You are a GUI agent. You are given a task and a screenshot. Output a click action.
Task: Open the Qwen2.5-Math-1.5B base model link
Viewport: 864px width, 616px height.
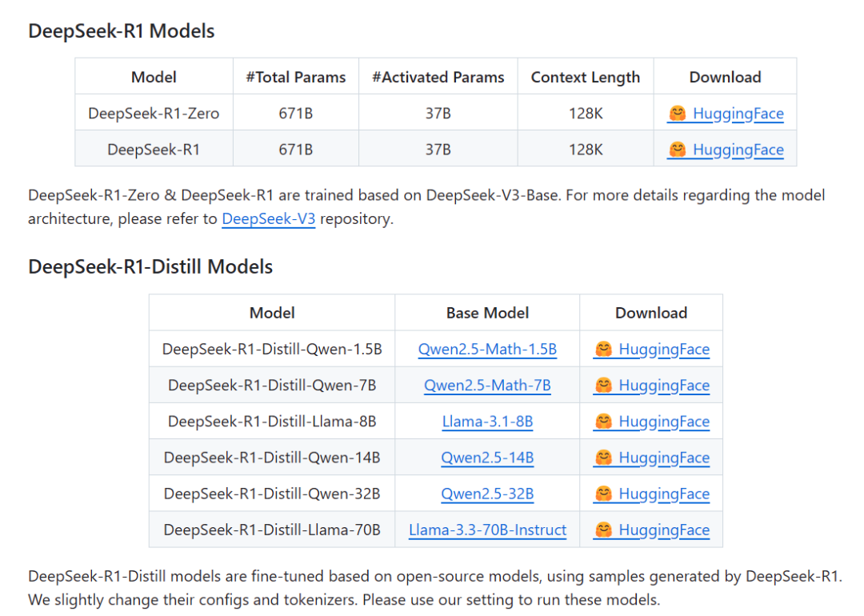pos(487,350)
